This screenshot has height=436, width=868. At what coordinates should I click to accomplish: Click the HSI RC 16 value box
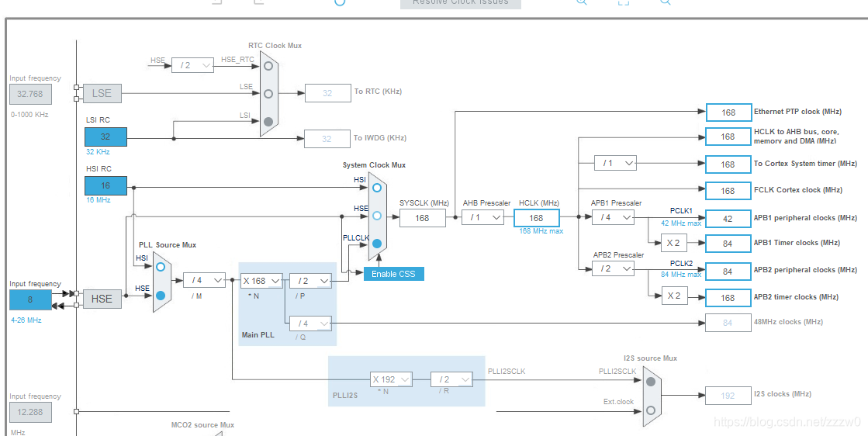[x=105, y=186]
